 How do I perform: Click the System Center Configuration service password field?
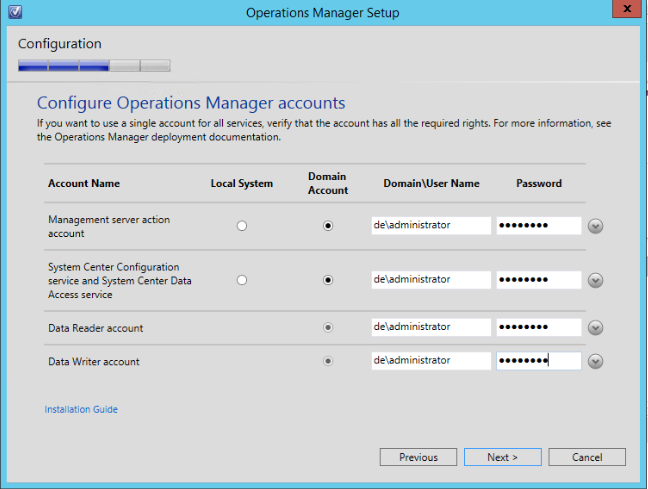[x=538, y=280]
